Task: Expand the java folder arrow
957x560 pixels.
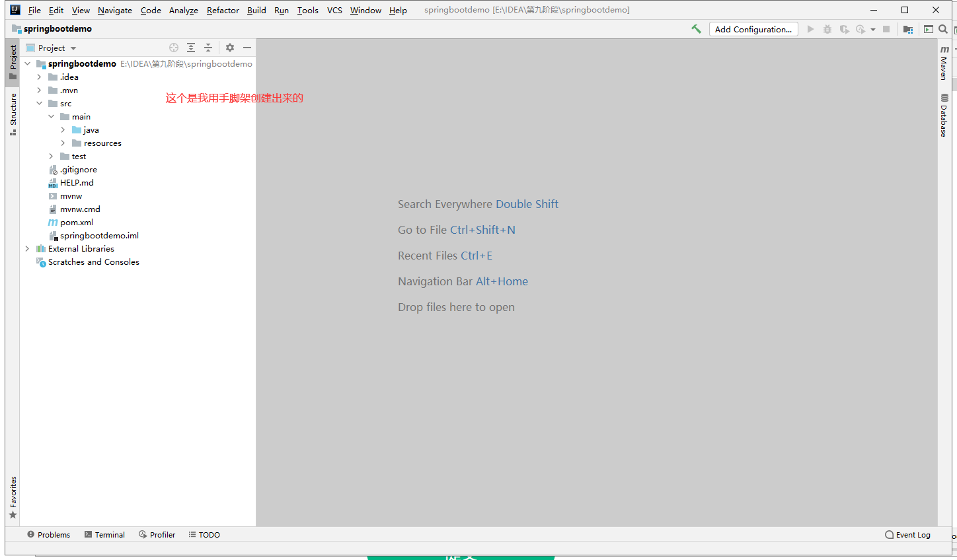Action: 63,130
